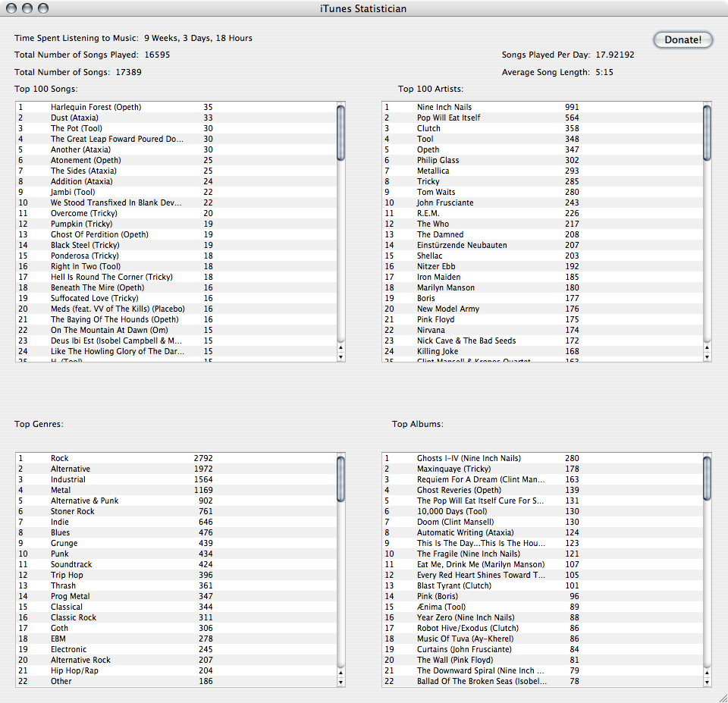This screenshot has height=703, width=728.
Task: Click the Top Albums scrollbar thumb
Action: click(707, 479)
